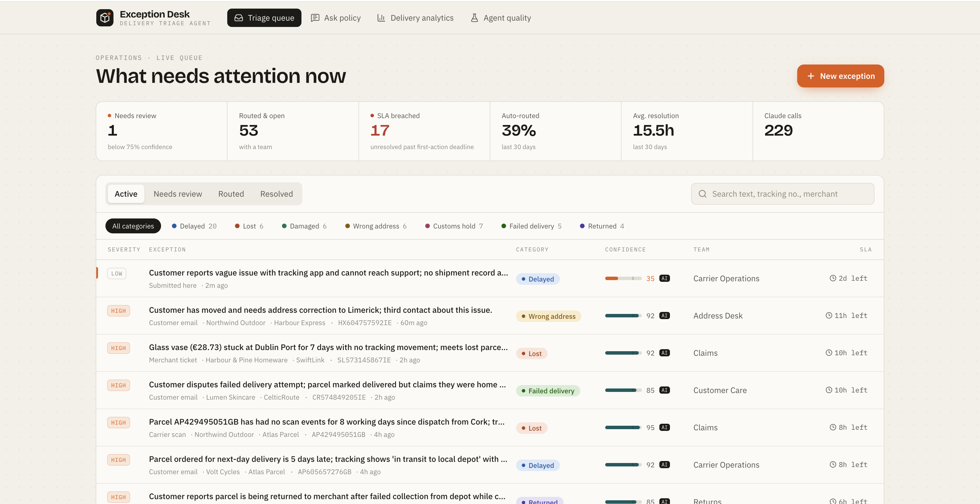Filter by Returned category
980x504 pixels.
click(x=602, y=226)
